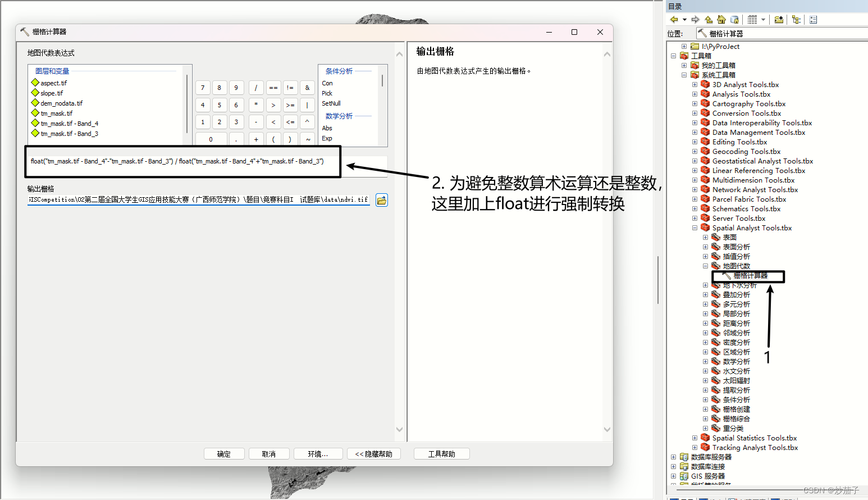
Task: Open the back-history dropdown arrow in Catalog
Action: [684, 20]
